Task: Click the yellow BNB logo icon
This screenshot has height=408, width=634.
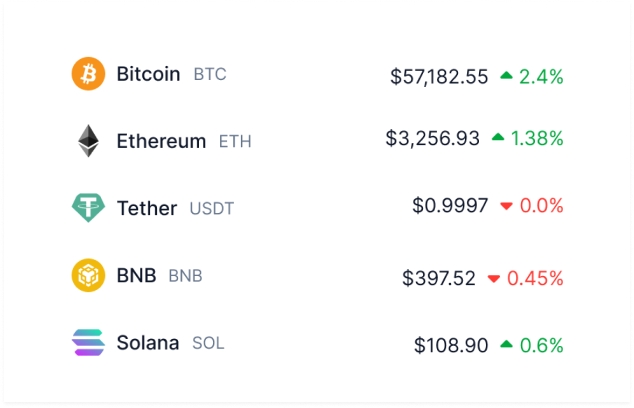Action: click(88, 275)
